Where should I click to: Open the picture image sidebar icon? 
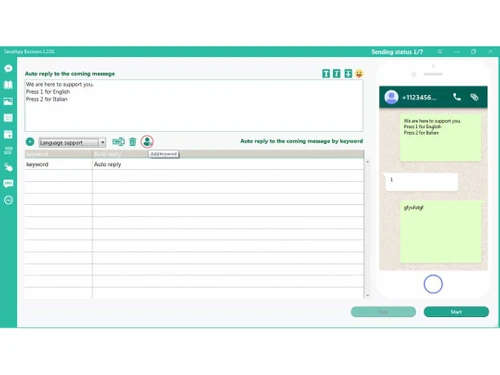click(x=8, y=101)
